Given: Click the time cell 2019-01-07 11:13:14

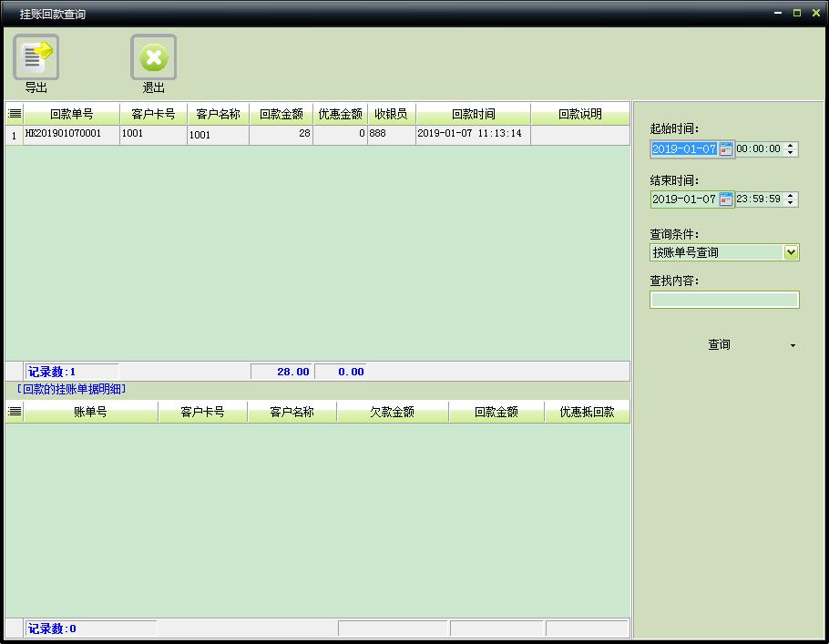Looking at the screenshot, I should click(473, 134).
